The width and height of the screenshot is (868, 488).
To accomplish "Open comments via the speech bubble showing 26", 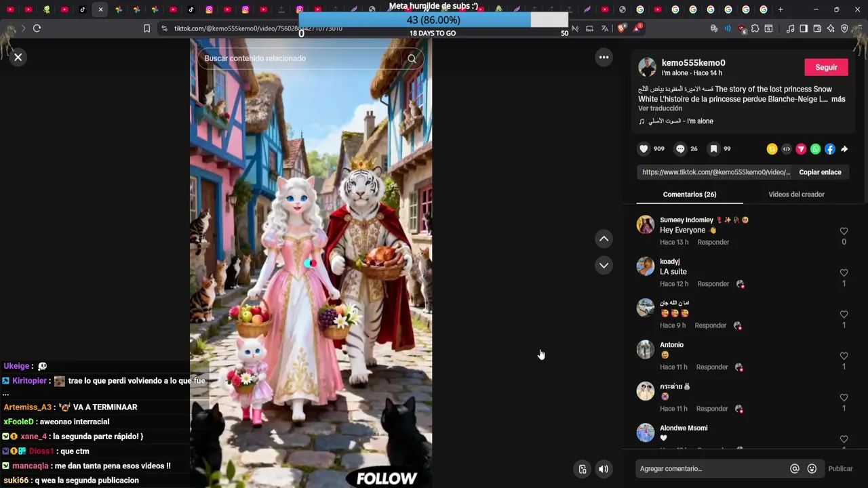I will (x=680, y=149).
